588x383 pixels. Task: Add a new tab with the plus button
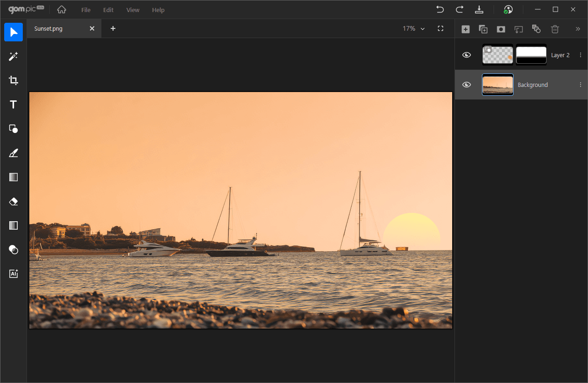coord(113,28)
